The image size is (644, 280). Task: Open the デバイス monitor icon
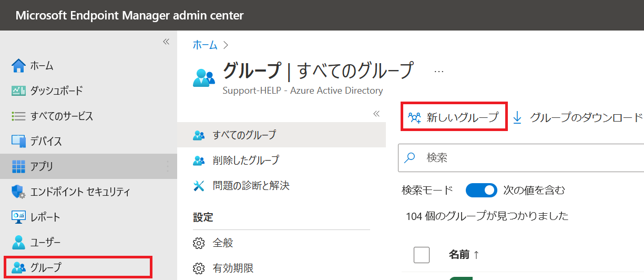[x=18, y=141]
